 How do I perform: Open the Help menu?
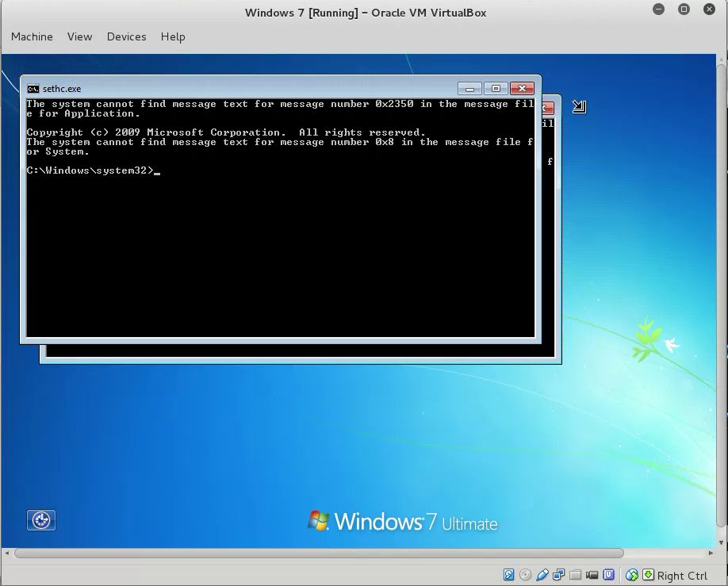pos(173,36)
